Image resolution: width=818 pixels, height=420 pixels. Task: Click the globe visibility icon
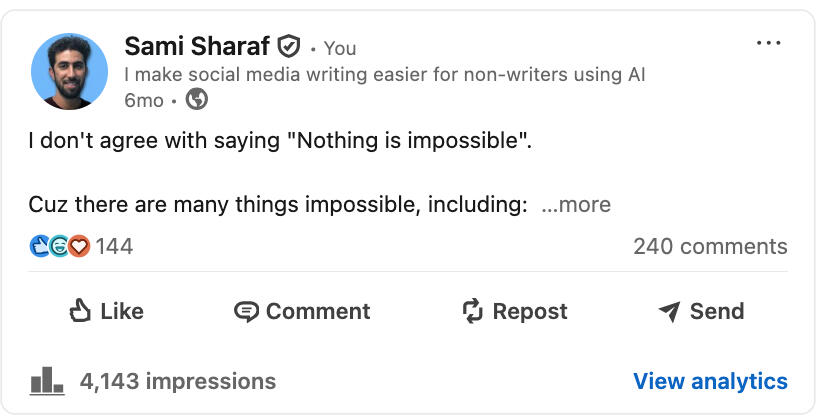(x=198, y=100)
